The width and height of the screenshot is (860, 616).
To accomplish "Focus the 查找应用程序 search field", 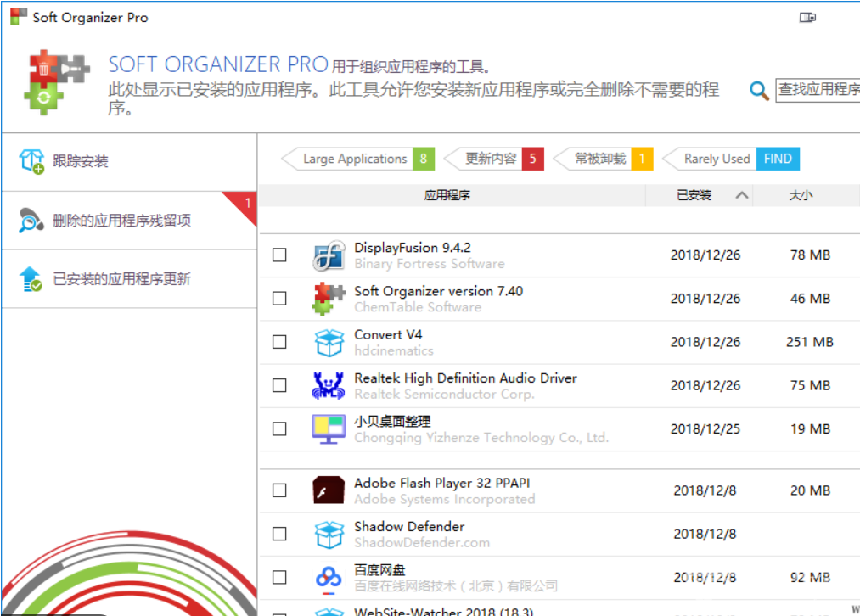I will pos(818,90).
